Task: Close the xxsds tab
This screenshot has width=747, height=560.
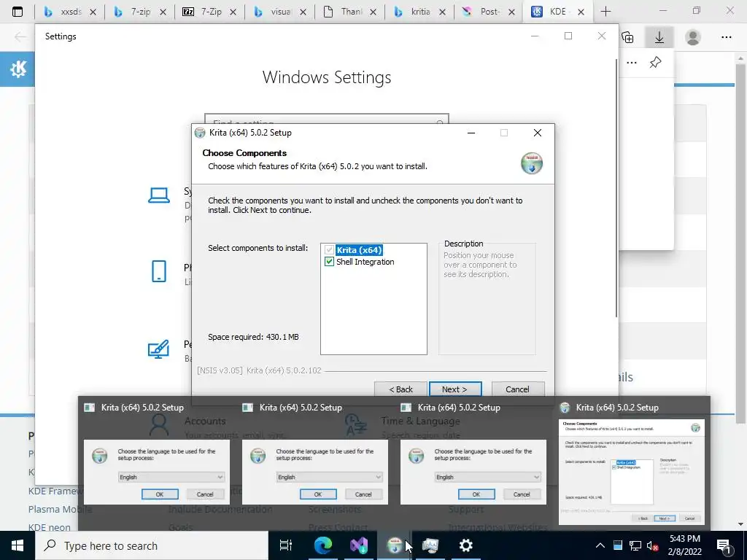Action: [93, 12]
